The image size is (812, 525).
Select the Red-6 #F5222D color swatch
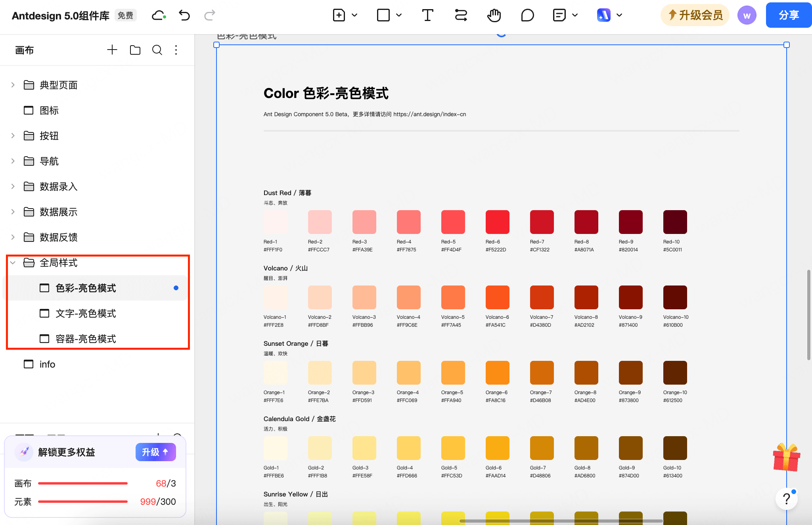coord(497,222)
